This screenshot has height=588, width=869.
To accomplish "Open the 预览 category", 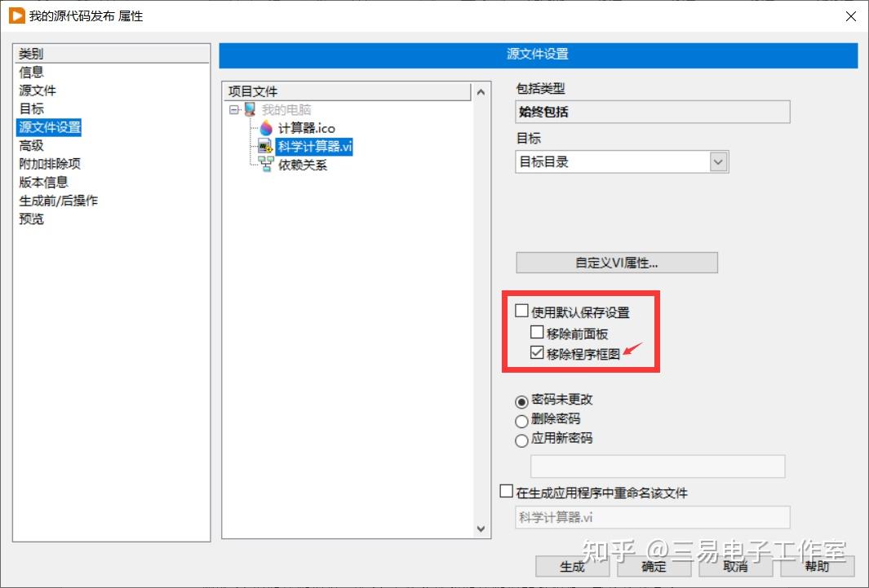I will click(31, 219).
